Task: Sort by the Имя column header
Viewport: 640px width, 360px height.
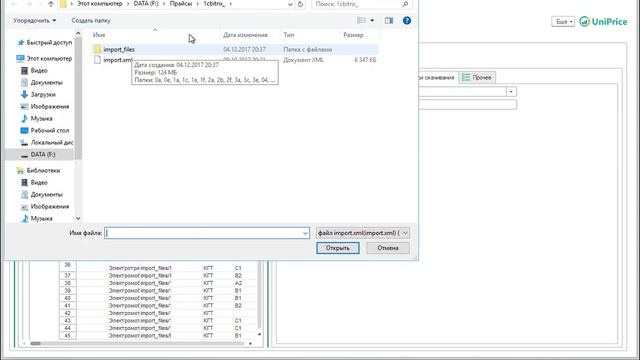Action: pyautogui.click(x=98, y=35)
